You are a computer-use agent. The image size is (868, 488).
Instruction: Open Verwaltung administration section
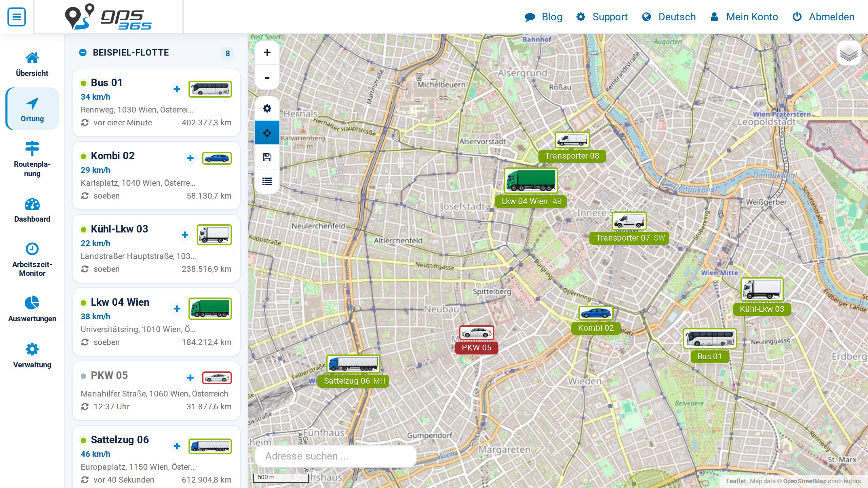(32, 355)
